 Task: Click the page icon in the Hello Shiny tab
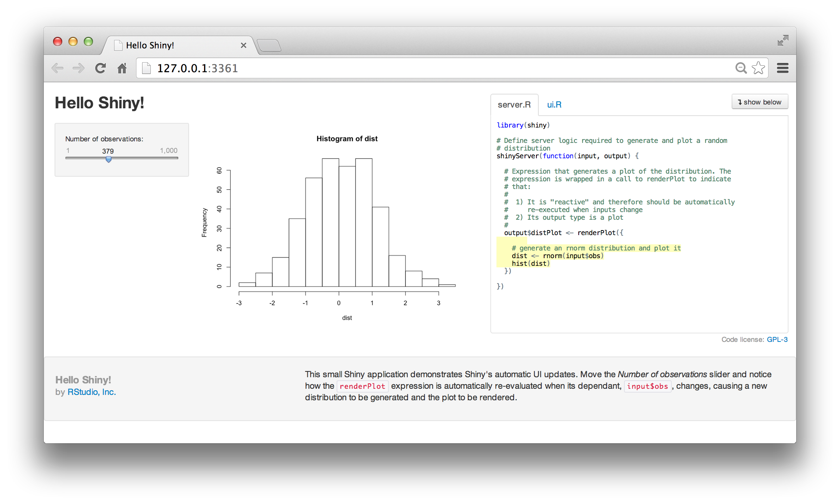point(118,45)
